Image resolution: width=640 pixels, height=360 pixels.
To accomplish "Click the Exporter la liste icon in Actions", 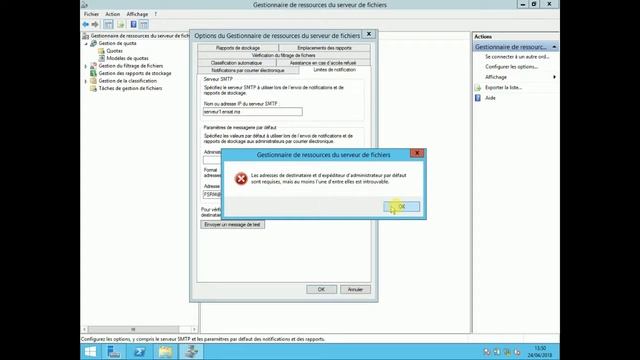I will pyautogui.click(x=478, y=88).
